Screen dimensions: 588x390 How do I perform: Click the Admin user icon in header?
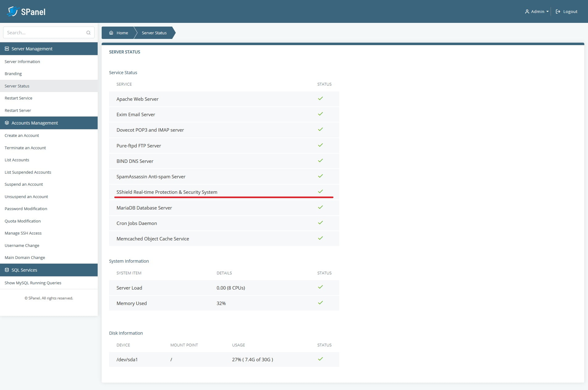527,11
